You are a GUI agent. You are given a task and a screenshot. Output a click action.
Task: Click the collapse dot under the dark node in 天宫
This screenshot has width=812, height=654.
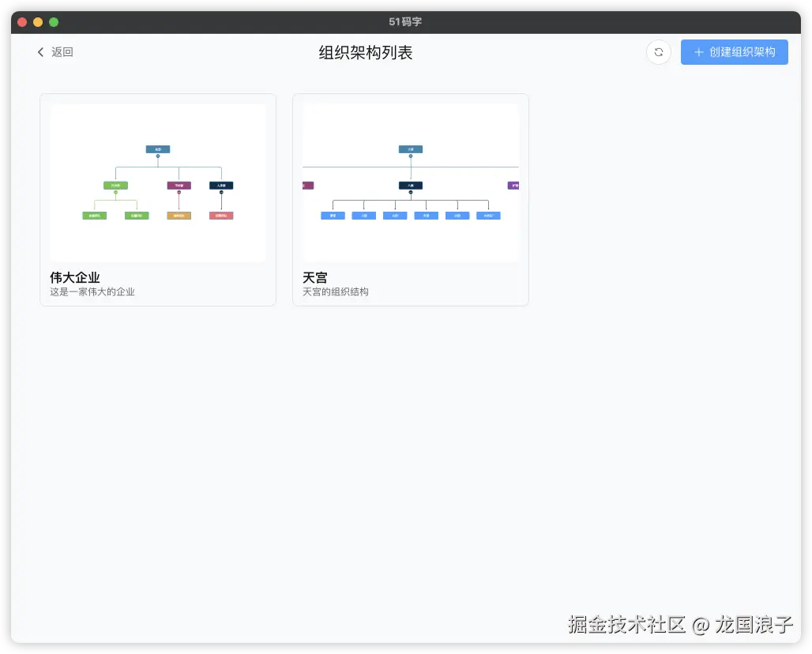411,191
